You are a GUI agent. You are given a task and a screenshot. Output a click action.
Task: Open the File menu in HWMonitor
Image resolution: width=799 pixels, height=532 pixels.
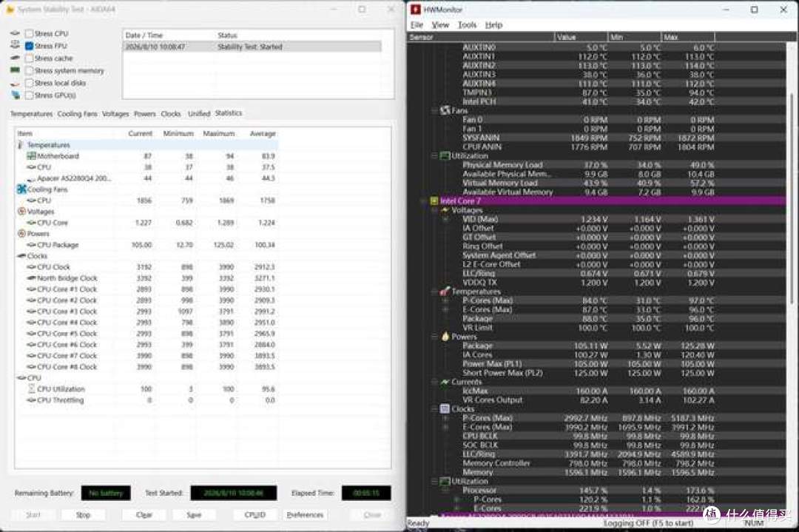point(417,24)
